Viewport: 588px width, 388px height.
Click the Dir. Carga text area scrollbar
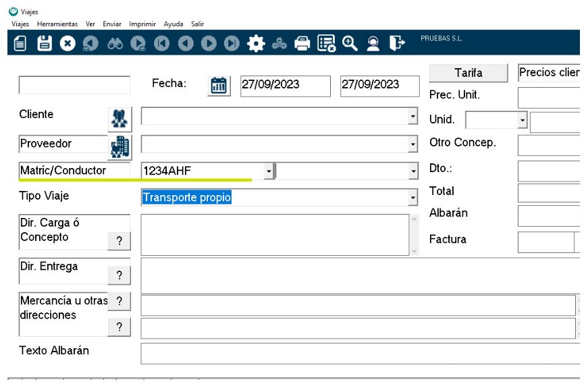[415, 235]
